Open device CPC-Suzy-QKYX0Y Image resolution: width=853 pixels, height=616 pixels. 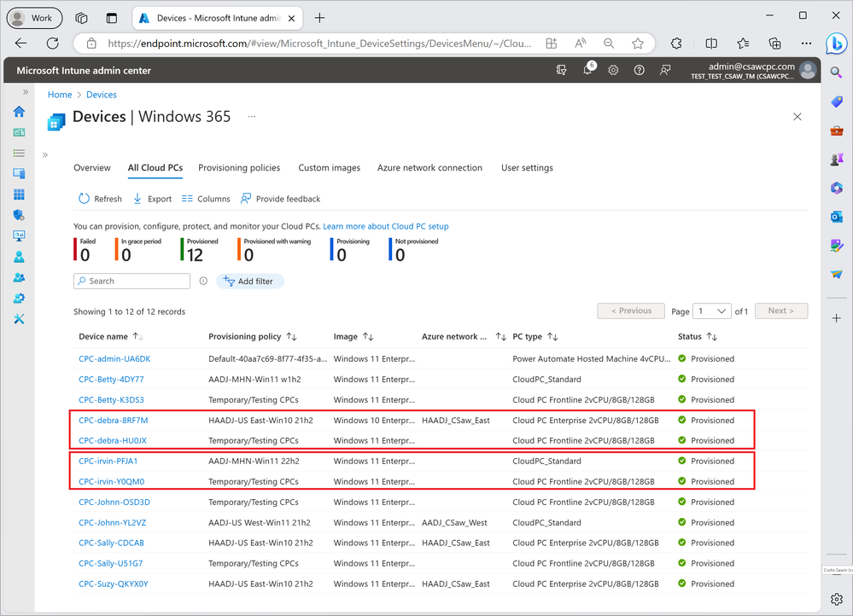pyautogui.click(x=114, y=584)
